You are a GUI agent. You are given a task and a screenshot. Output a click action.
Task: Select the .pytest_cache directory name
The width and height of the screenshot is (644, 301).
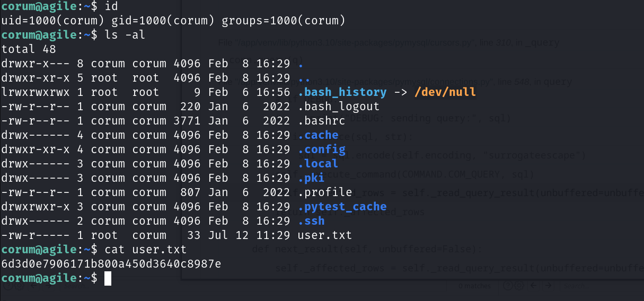342,207
